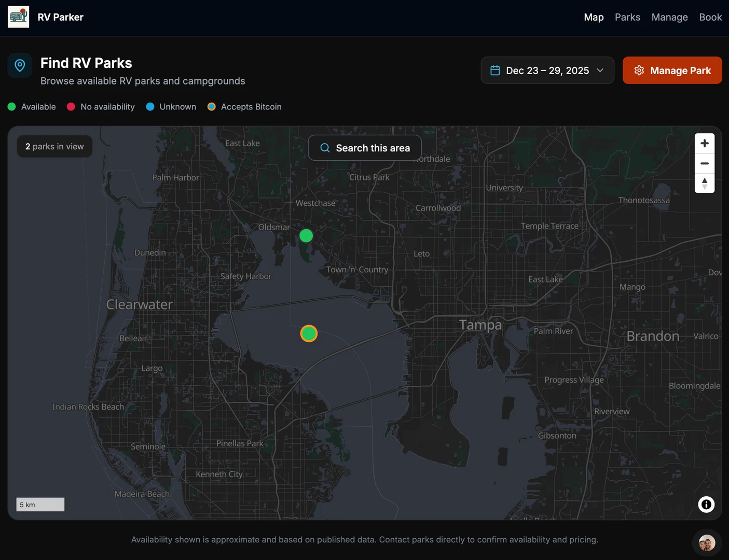The image size is (729, 560).
Task: Click Search this area button
Action: tap(364, 148)
